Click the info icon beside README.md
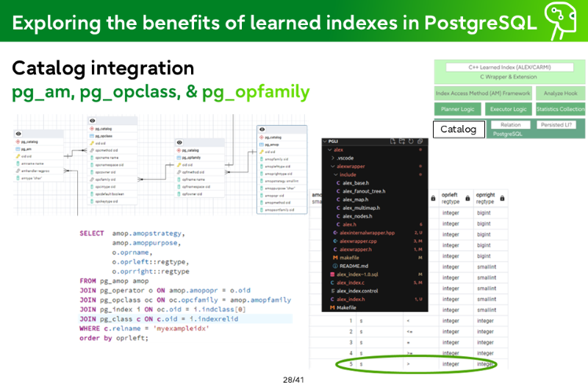 click(x=335, y=266)
